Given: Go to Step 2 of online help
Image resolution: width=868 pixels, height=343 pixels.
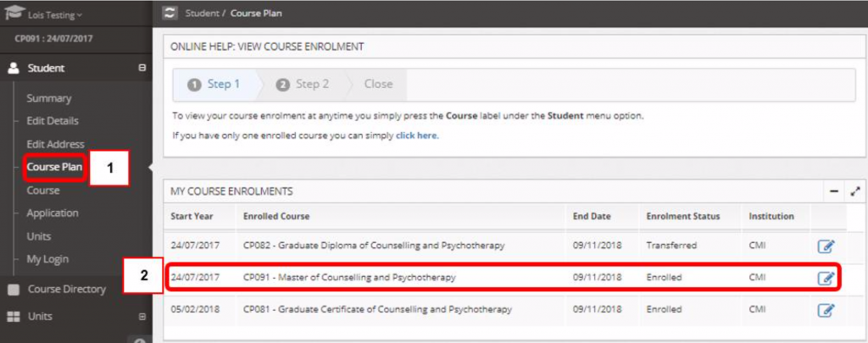Looking at the screenshot, I should pos(303,85).
